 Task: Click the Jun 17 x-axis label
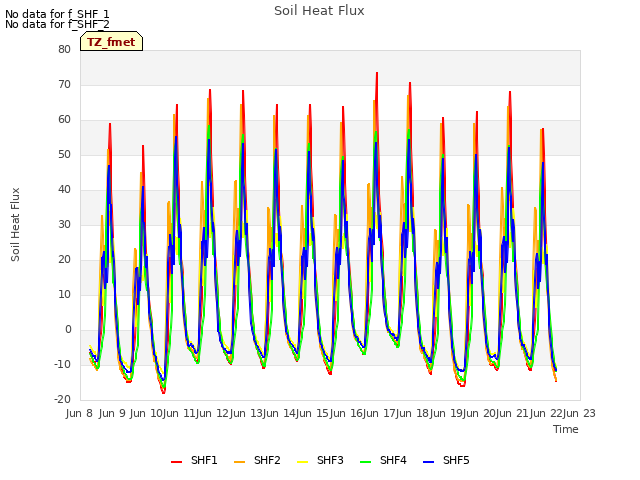[x=379, y=413]
